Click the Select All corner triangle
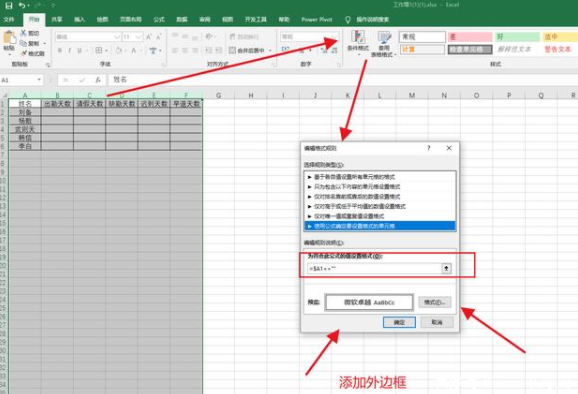 coord(4,95)
